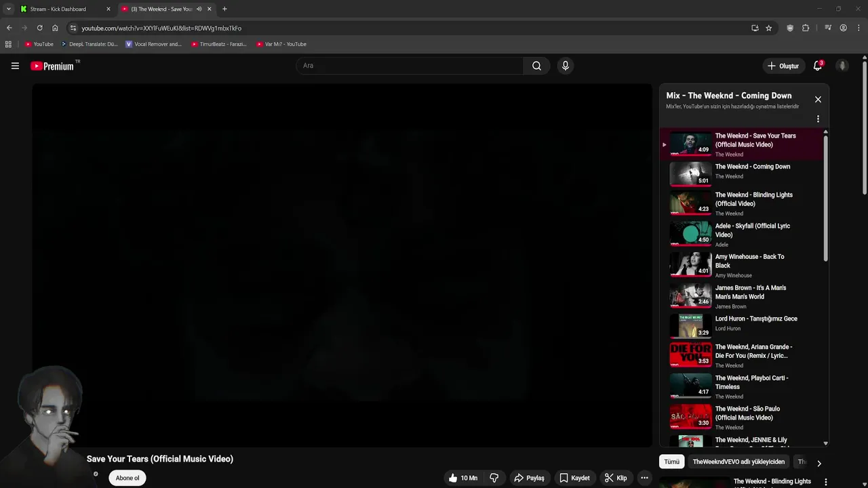Open the apps grid in bookmarks bar

coord(8,44)
